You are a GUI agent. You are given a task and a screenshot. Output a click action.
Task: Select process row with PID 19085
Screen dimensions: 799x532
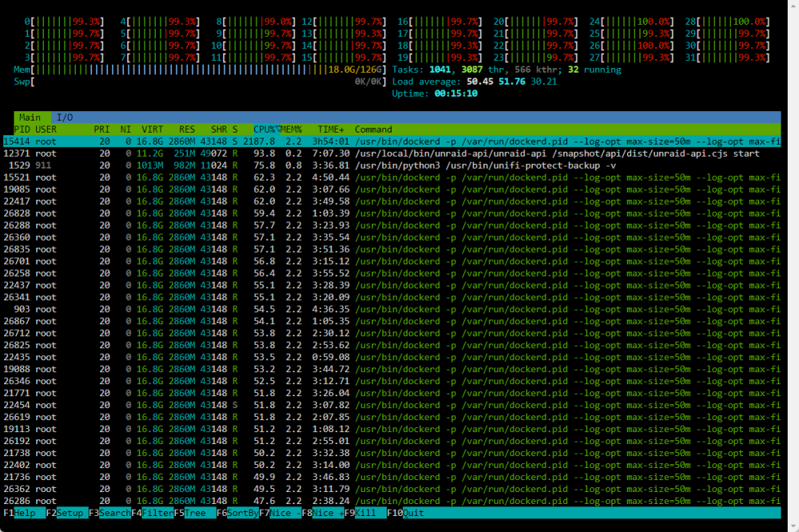click(392, 189)
